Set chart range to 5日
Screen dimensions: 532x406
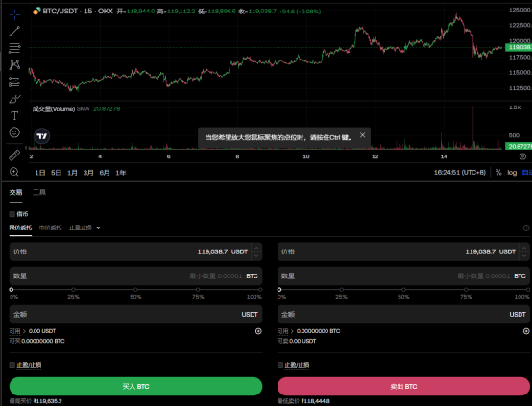click(x=57, y=173)
